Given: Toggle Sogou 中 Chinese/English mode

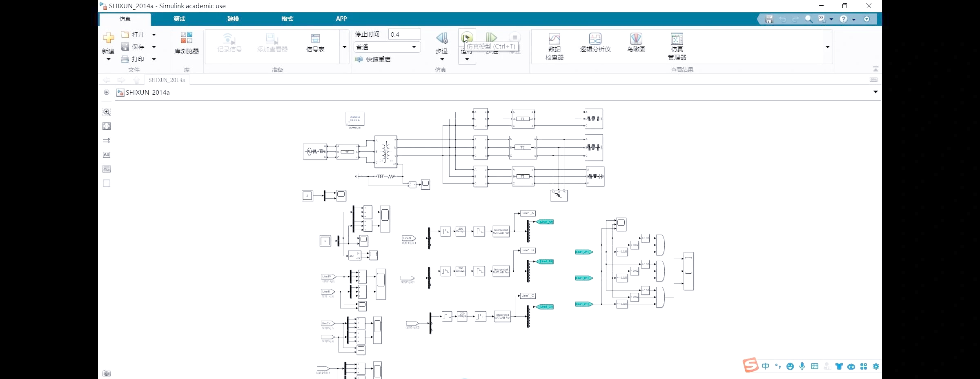Looking at the screenshot, I should [x=766, y=366].
